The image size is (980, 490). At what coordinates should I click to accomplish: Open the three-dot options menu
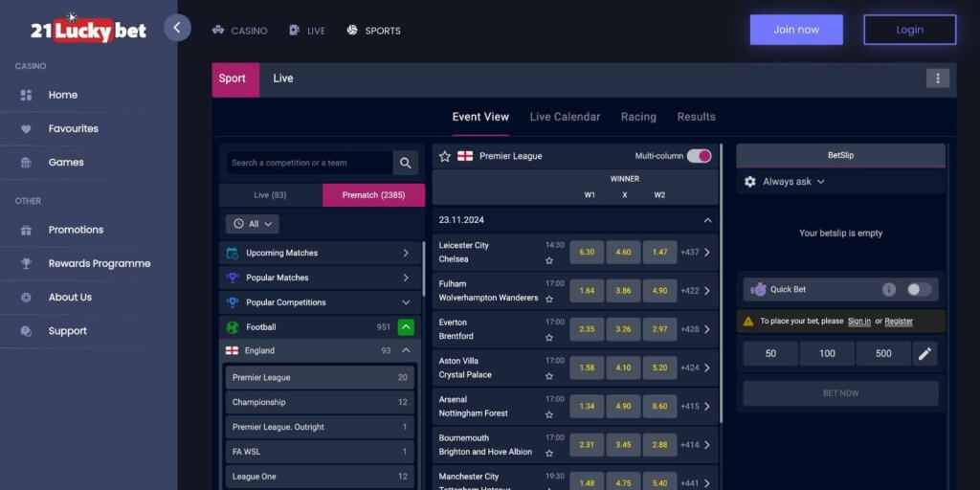coord(938,78)
